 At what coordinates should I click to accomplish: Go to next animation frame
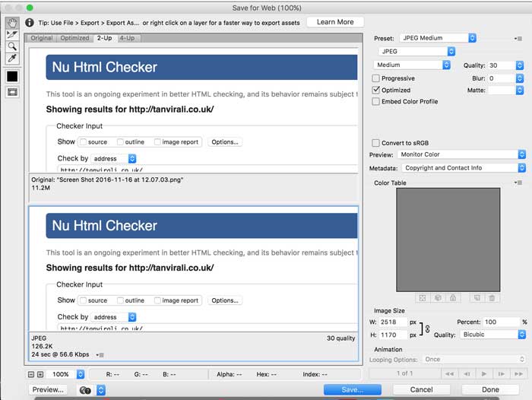(x=501, y=374)
